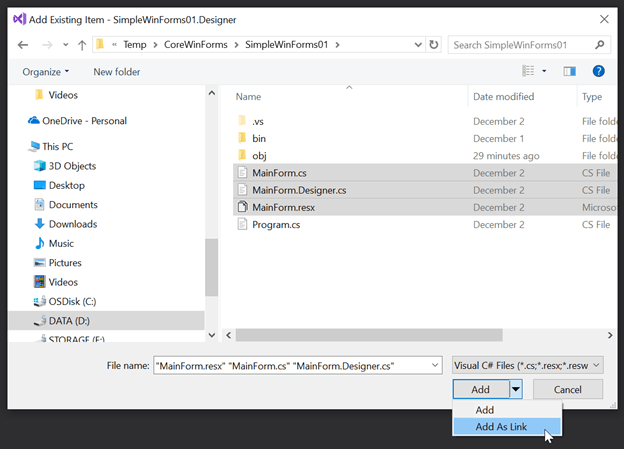Create a New folder
This screenshot has height=449, width=624.
(117, 72)
